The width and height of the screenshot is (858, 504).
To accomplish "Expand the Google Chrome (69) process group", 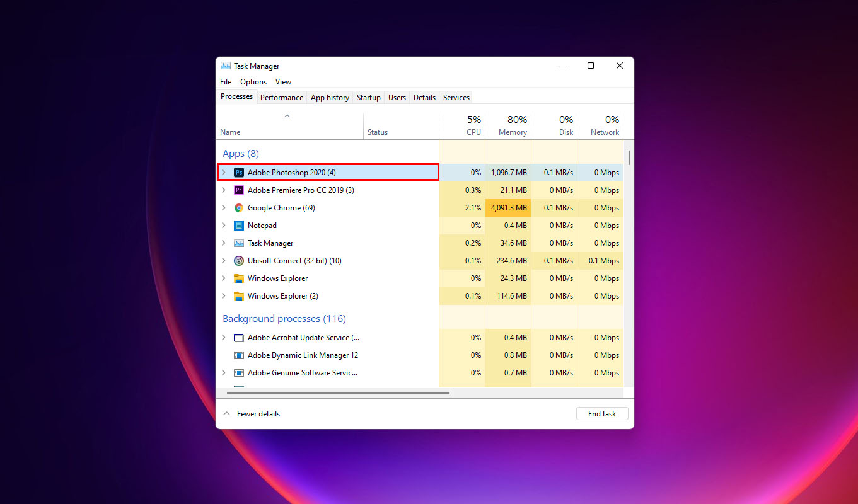I will coord(223,207).
